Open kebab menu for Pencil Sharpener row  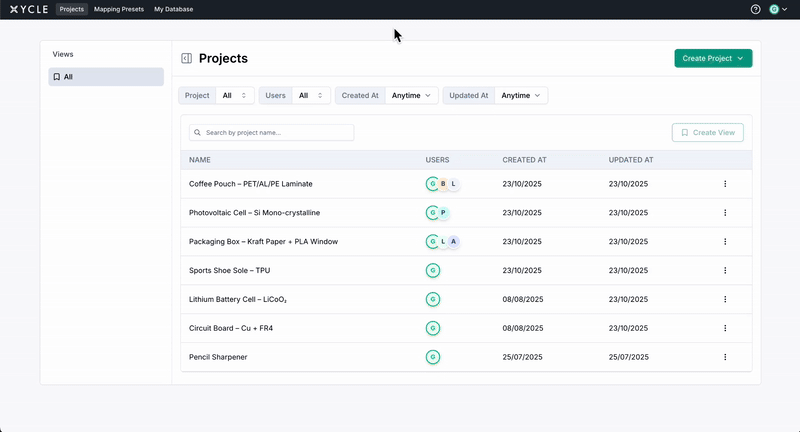click(x=725, y=357)
